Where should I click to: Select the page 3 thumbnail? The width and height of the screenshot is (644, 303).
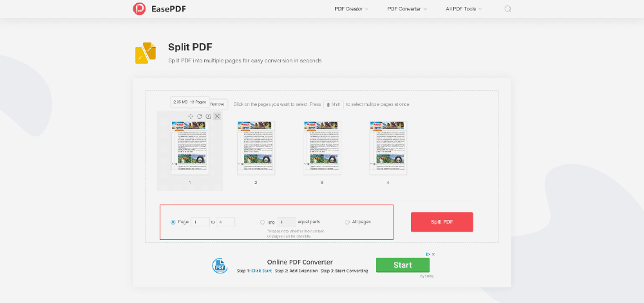pyautogui.click(x=322, y=148)
